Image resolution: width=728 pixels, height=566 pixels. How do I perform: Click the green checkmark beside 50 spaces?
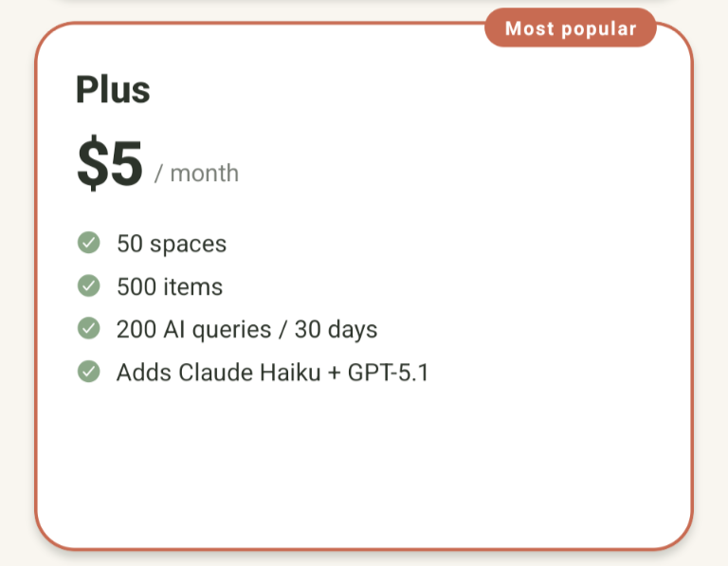tap(88, 244)
